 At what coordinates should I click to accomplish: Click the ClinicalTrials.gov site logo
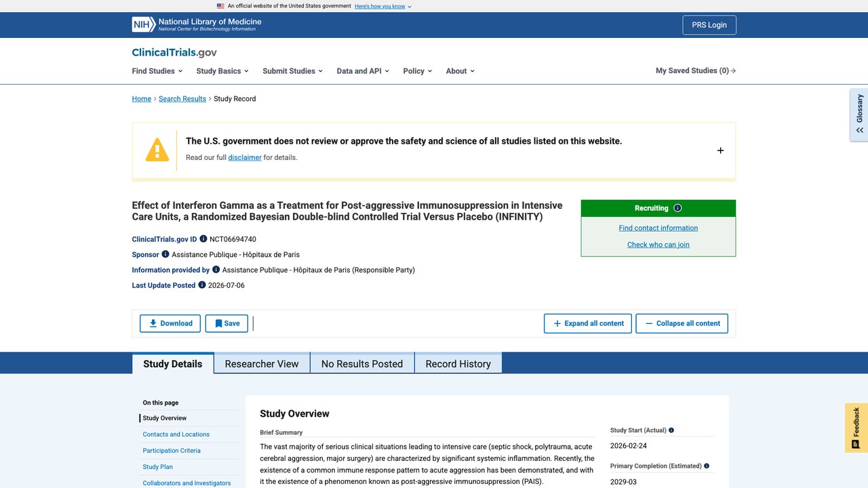[x=174, y=52]
